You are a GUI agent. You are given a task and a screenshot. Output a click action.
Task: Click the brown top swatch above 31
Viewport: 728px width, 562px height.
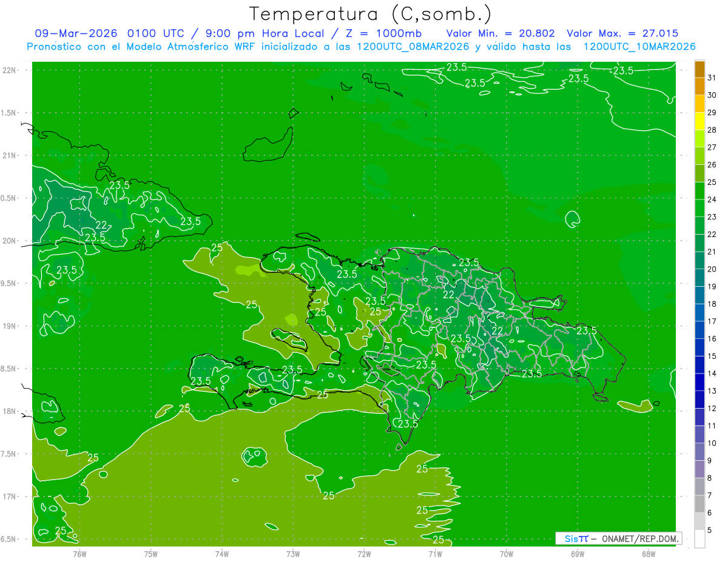pyautogui.click(x=699, y=69)
